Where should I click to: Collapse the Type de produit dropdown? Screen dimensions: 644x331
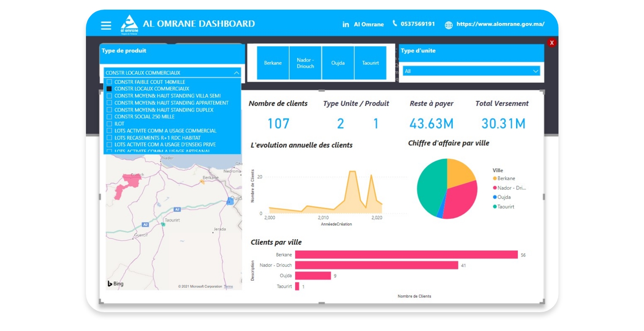pos(236,73)
